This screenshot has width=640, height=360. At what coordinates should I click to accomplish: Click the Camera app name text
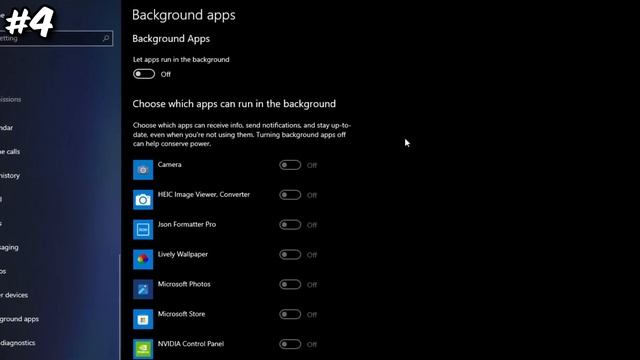pyautogui.click(x=169, y=164)
